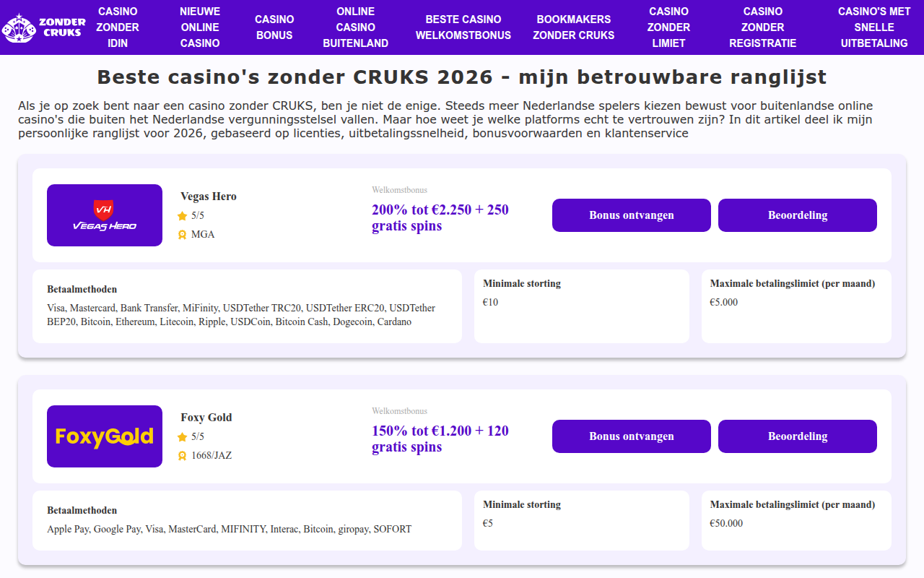Open Online Casino Buitenland menu item
Screen dimensions: 924x578
[356, 27]
